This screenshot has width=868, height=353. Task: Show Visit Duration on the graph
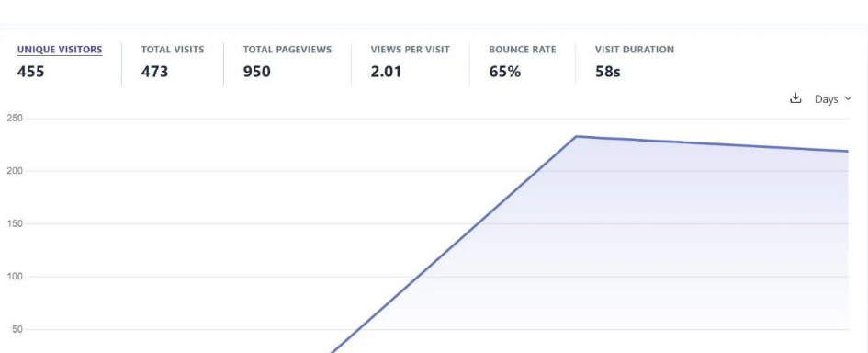(x=635, y=50)
